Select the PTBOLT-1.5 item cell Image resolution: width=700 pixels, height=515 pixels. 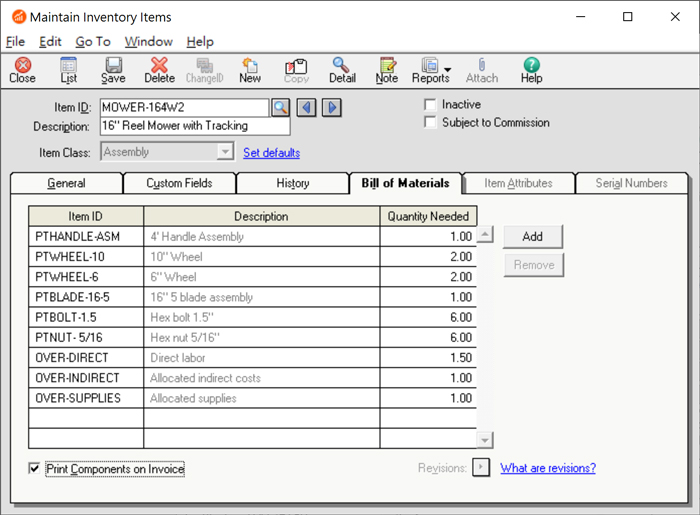pyautogui.click(x=86, y=317)
